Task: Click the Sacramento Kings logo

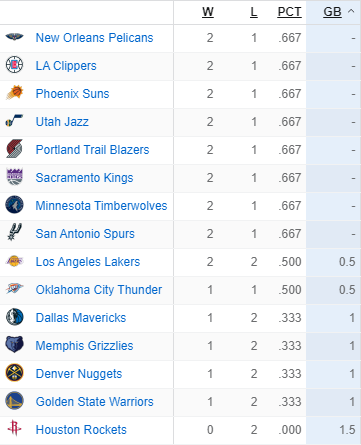Action: click(x=14, y=177)
